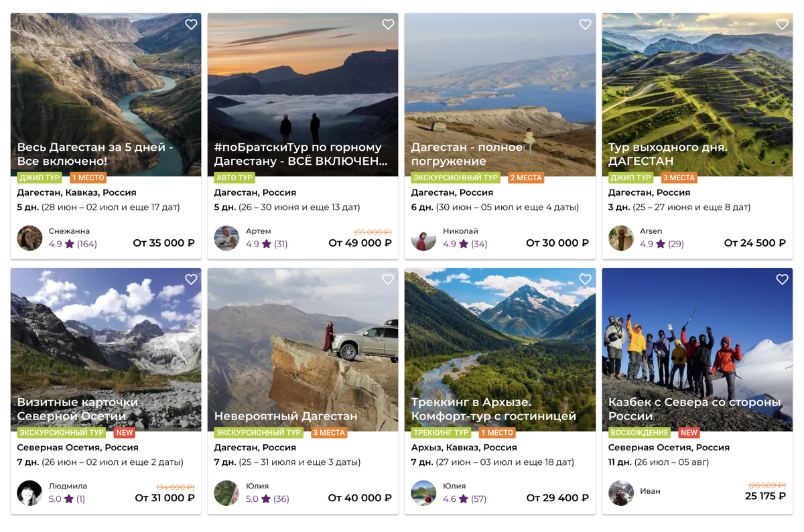Click the green "Восхождение" tag
Screen dimensions: 804x532
point(640,433)
